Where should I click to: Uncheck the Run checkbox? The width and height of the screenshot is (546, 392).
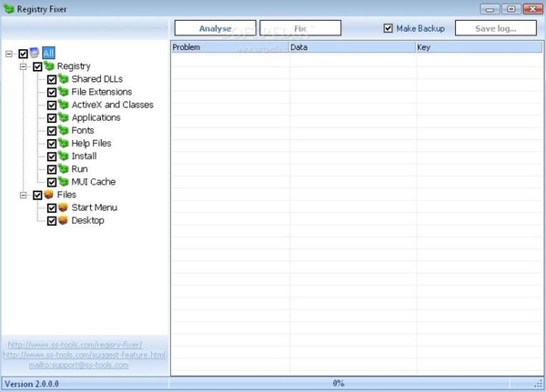click(52, 169)
